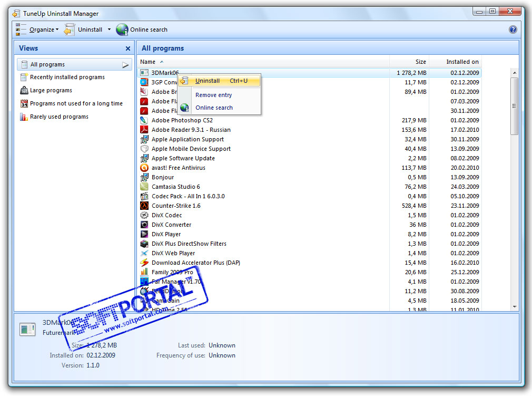The image size is (532, 396).
Task: Select DivX Converter entry
Action: click(x=309, y=225)
